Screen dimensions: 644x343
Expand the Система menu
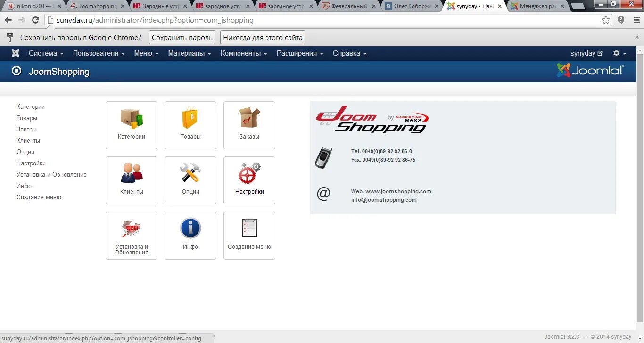coord(46,53)
